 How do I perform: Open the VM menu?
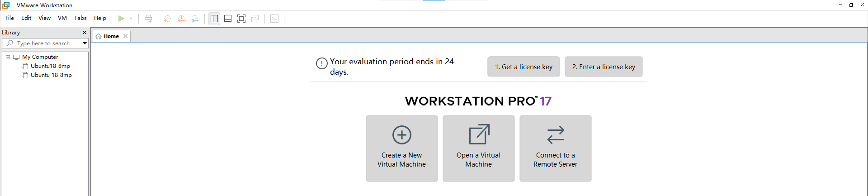pyautogui.click(x=62, y=18)
